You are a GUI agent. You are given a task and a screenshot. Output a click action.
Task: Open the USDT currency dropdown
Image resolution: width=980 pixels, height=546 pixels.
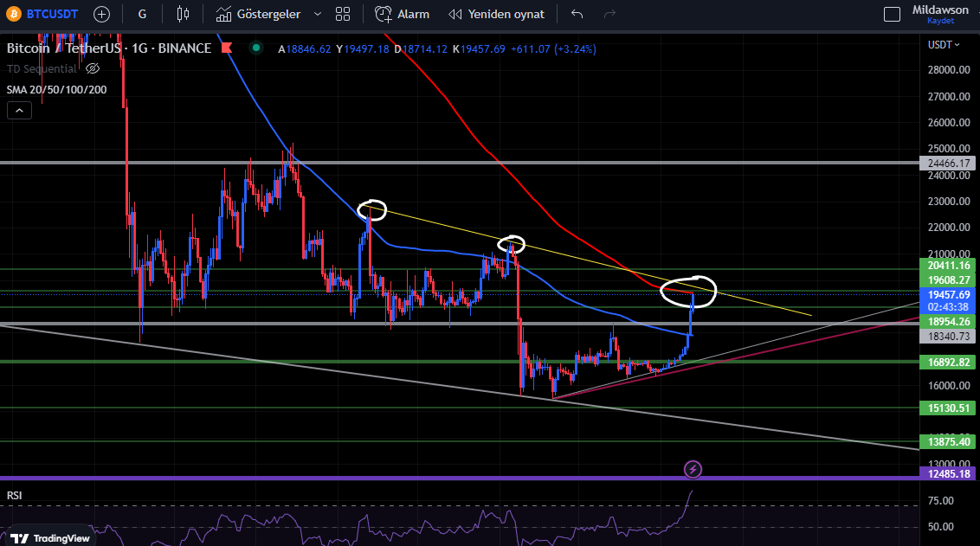pyautogui.click(x=943, y=44)
